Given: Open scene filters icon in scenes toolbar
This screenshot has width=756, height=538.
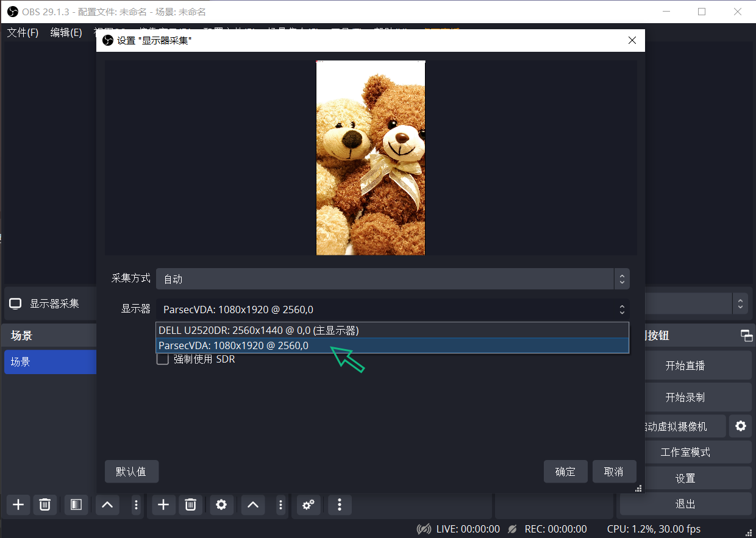Looking at the screenshot, I should (x=76, y=504).
